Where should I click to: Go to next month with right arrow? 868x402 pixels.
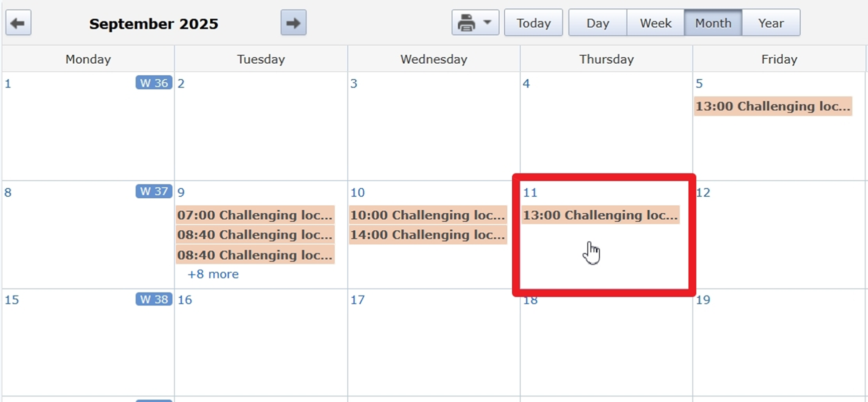[293, 23]
